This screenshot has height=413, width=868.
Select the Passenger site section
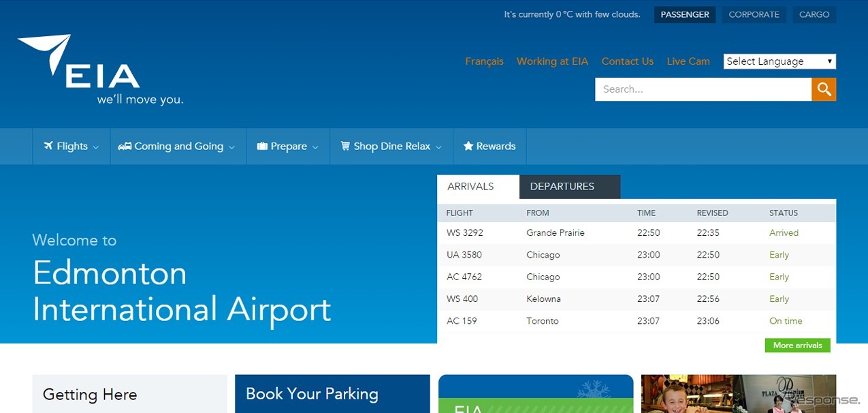[685, 14]
